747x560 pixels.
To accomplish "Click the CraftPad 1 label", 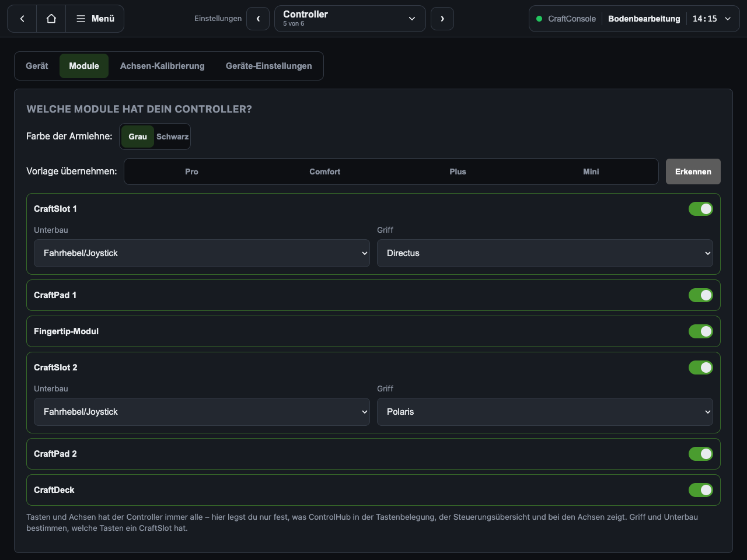I will (55, 295).
